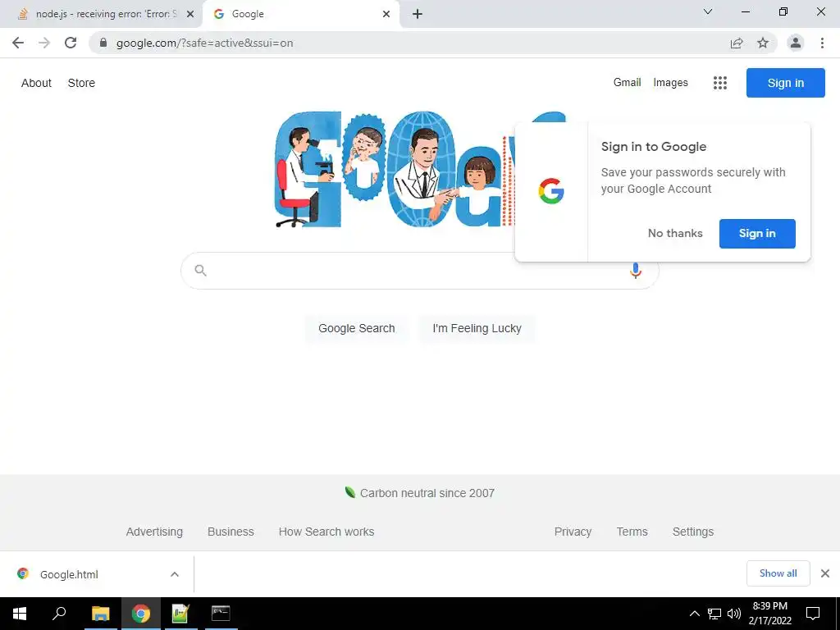The height and width of the screenshot is (630, 840).
Task: Go to Gmail
Action: tap(628, 83)
